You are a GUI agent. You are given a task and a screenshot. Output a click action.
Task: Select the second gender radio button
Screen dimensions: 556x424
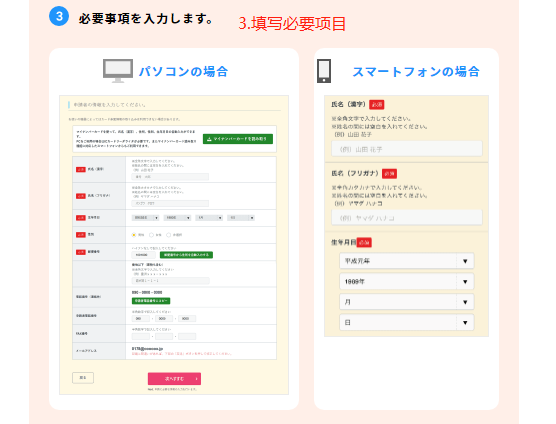(151, 235)
